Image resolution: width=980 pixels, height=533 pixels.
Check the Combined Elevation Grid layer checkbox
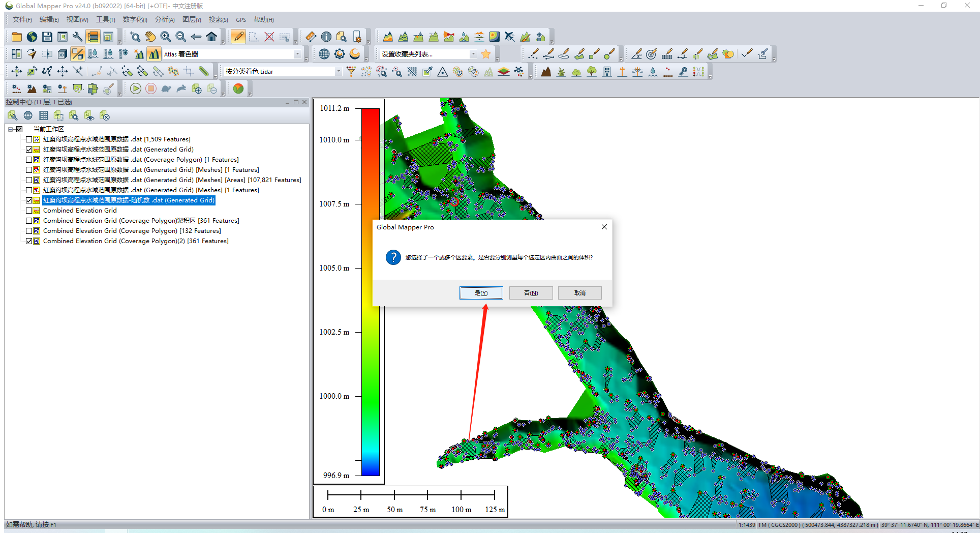29,211
